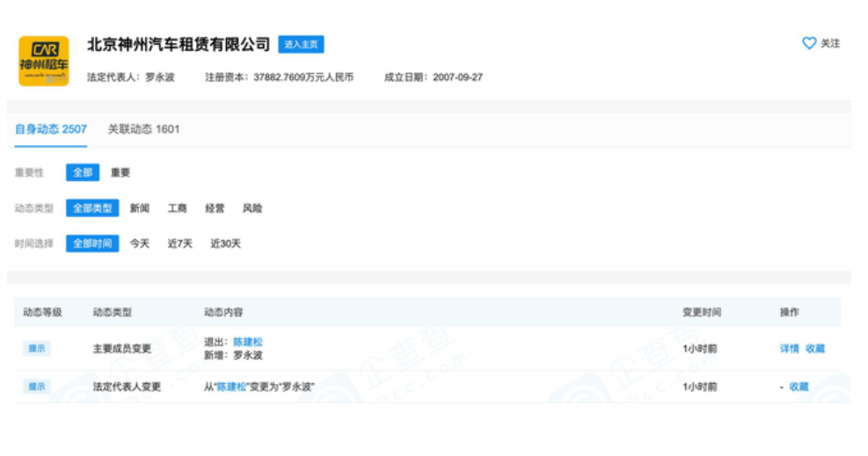
Task: Click 法定代表人变更 type cell
Action: [x=127, y=387]
